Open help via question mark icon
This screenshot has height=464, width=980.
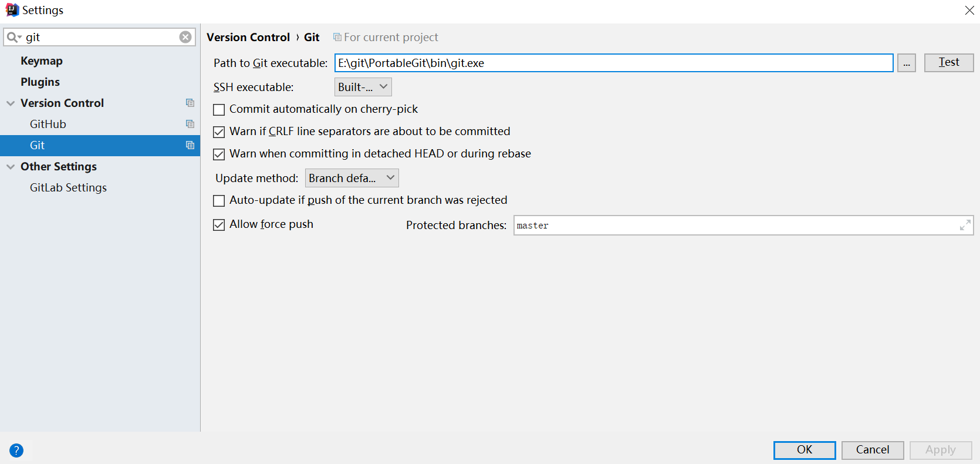coord(16,450)
